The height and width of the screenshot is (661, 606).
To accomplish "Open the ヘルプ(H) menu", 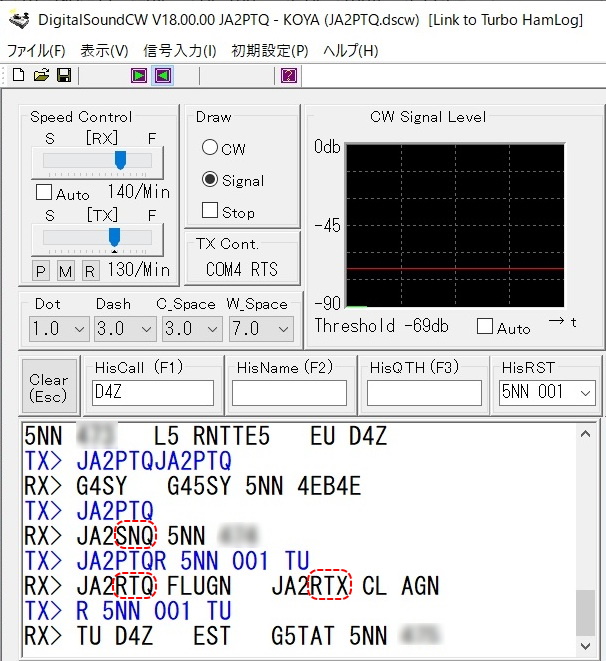I will [x=351, y=51].
